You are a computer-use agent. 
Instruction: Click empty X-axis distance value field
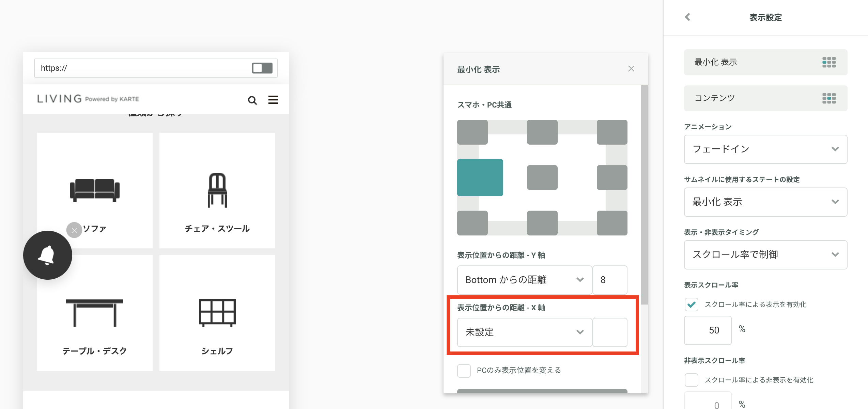tap(610, 332)
